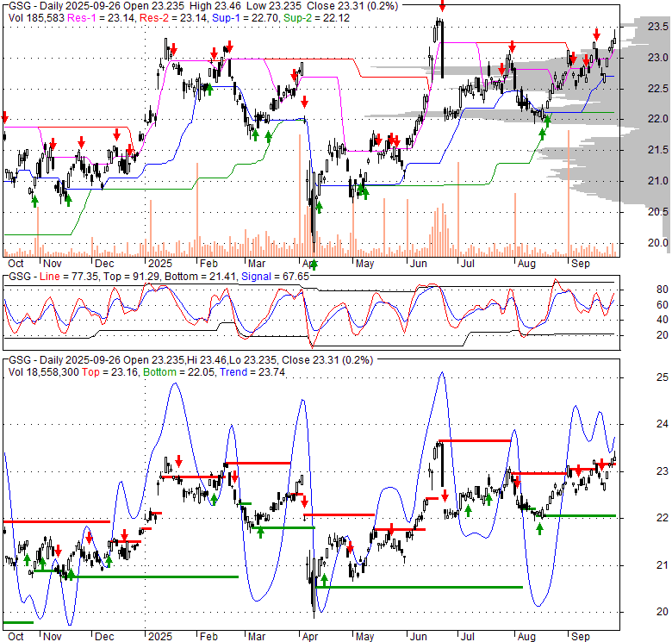Image resolution: width=672 pixels, height=642 pixels.
Task: Click the Vol 185,583 value in top chart
Action: click(36, 18)
